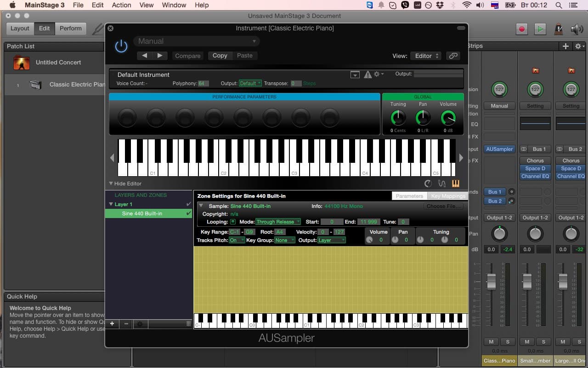Click the metronome icon
The width and height of the screenshot is (588, 368).
coord(558,29)
